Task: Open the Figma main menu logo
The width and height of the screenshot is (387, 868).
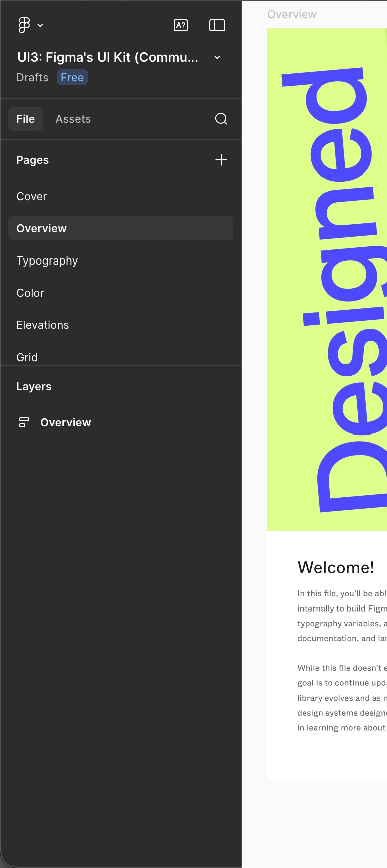Action: 24,25
